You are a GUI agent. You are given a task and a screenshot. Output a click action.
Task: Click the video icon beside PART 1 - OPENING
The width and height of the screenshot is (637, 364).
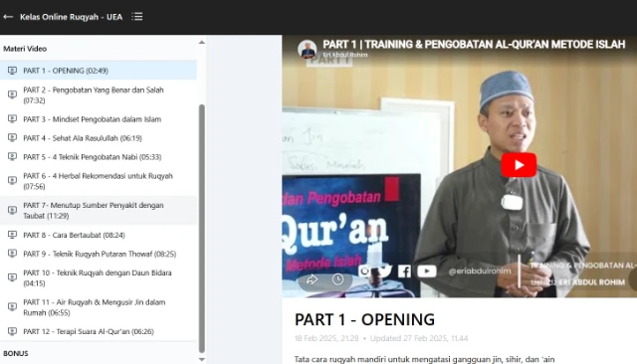click(x=13, y=71)
